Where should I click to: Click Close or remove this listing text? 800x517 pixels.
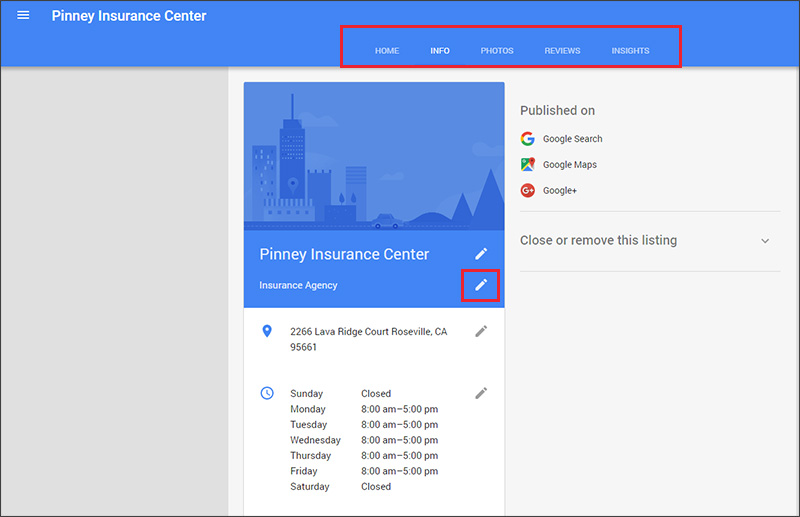click(598, 240)
